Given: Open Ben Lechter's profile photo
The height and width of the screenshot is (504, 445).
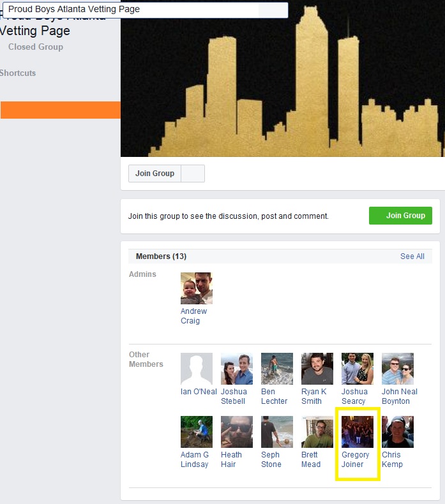Looking at the screenshot, I should (277, 369).
